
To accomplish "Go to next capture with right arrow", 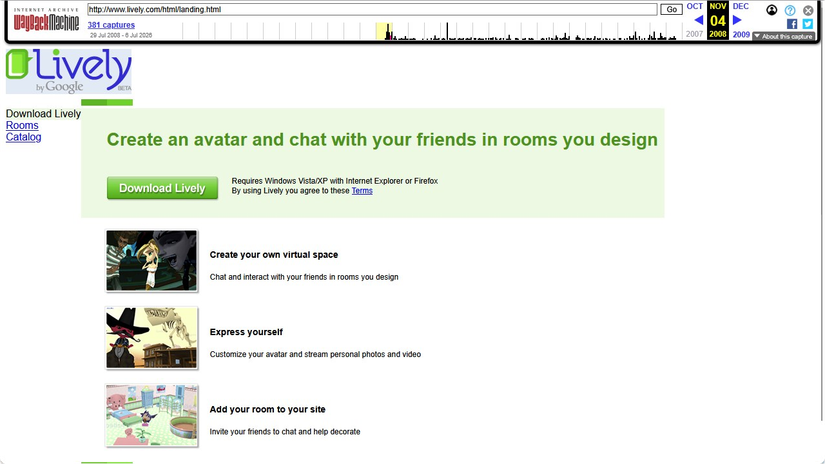I will coord(737,21).
